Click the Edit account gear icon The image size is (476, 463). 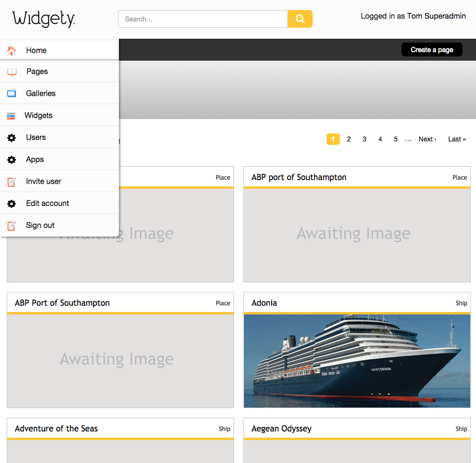click(x=11, y=203)
